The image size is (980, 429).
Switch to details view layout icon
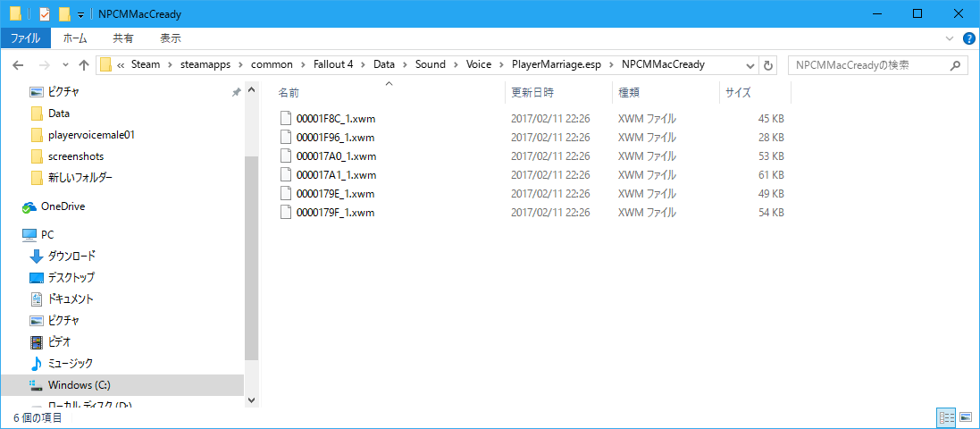pyautogui.click(x=946, y=417)
